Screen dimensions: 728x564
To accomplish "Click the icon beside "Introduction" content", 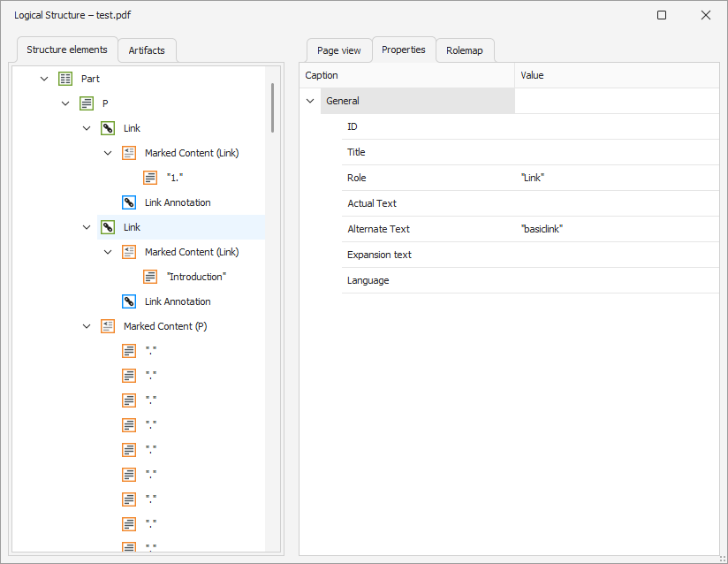I will 150,277.
